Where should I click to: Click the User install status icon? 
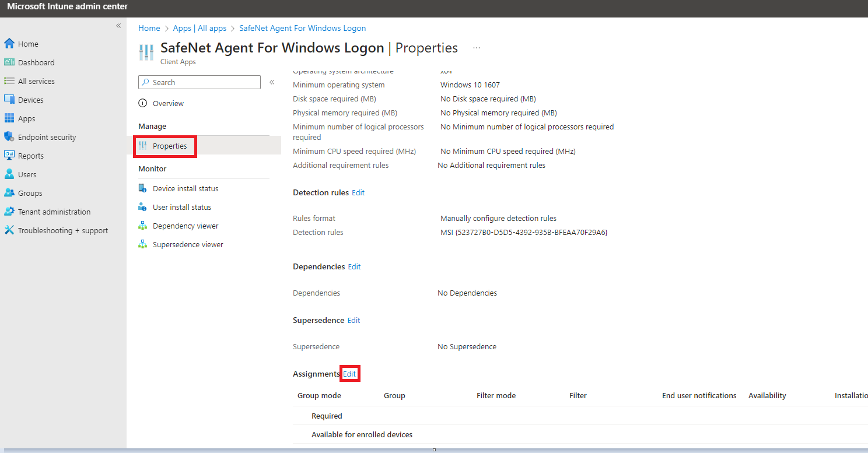(x=143, y=207)
